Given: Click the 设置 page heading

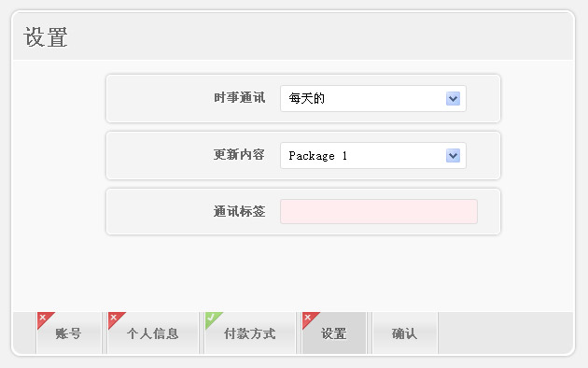Looking at the screenshot, I should 46,37.
